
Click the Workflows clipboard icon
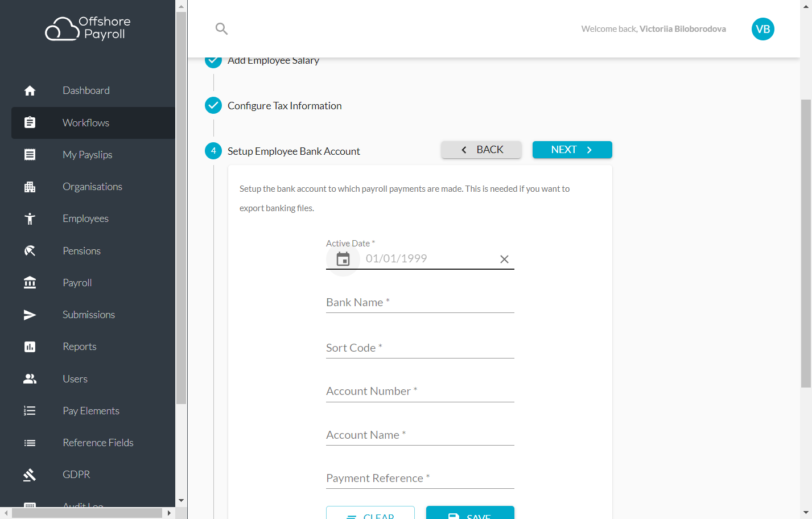30,122
